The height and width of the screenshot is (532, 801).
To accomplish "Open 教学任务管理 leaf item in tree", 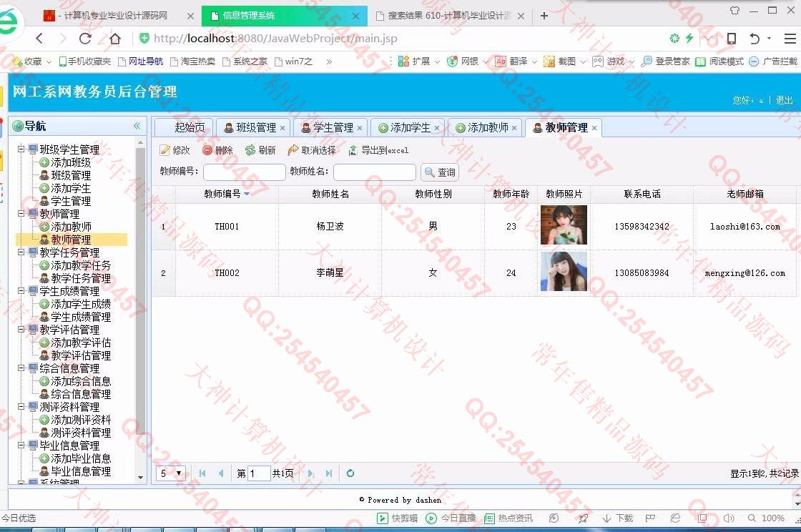I will tap(81, 277).
